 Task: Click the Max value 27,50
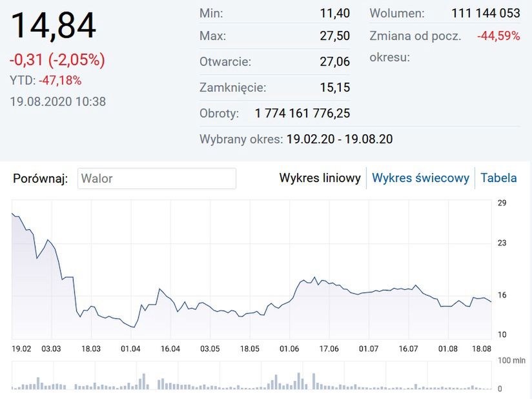[x=334, y=36]
